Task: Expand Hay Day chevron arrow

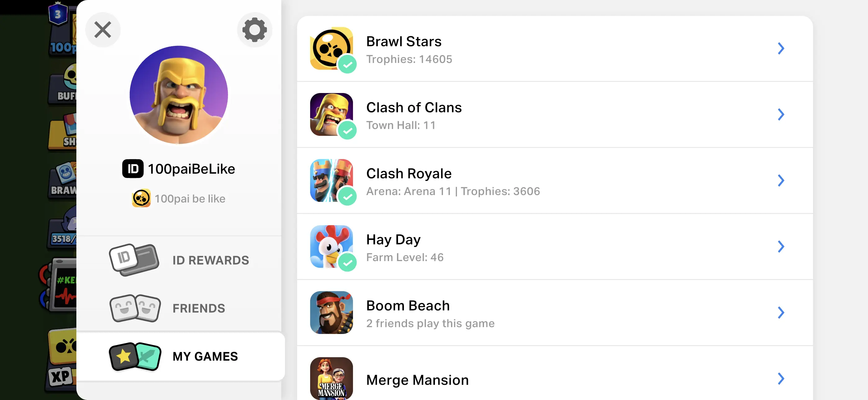Action: 781,247
